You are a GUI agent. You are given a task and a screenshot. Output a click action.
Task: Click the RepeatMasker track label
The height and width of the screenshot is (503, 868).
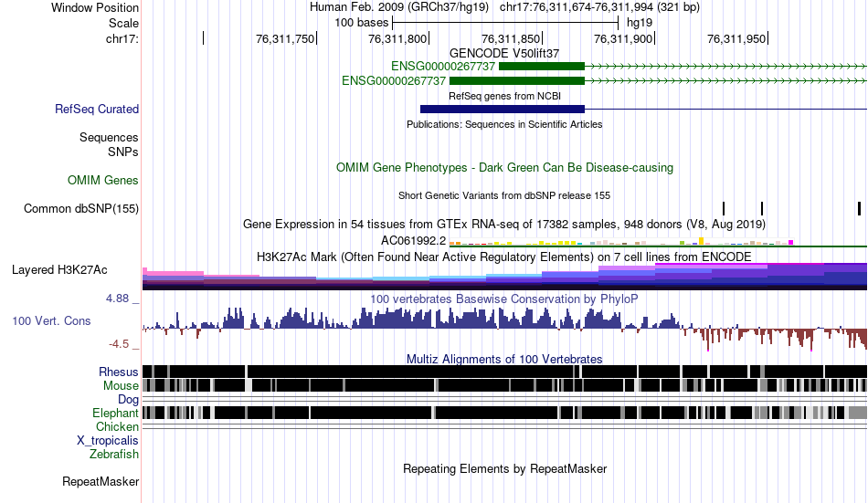101,482
